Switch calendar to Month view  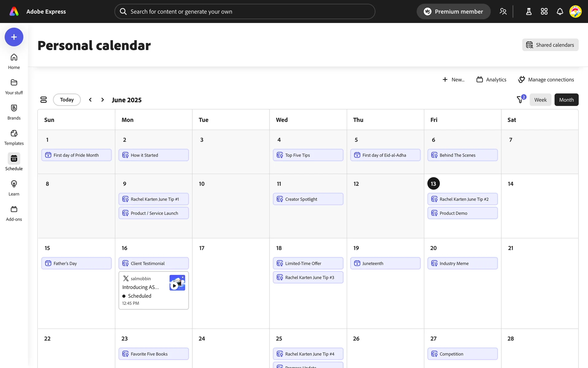coord(566,100)
